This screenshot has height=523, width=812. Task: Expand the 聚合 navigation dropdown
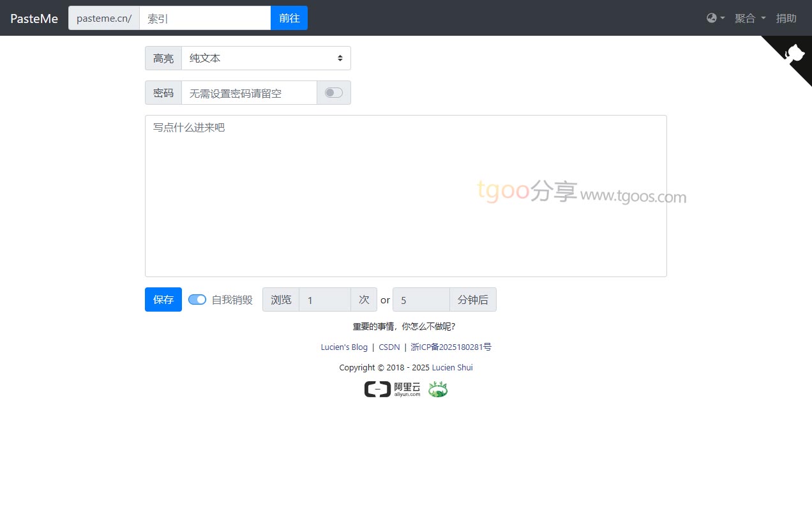(x=749, y=18)
